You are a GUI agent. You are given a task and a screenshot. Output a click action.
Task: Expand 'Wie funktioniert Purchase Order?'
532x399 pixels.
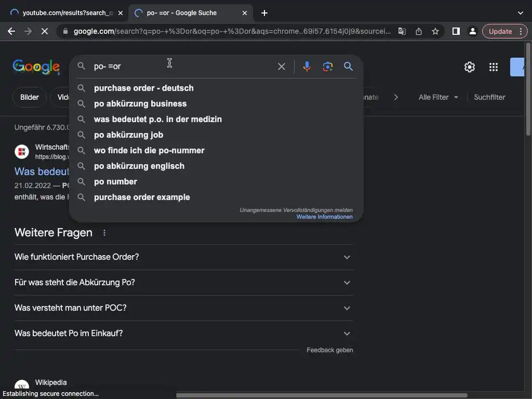click(183, 257)
